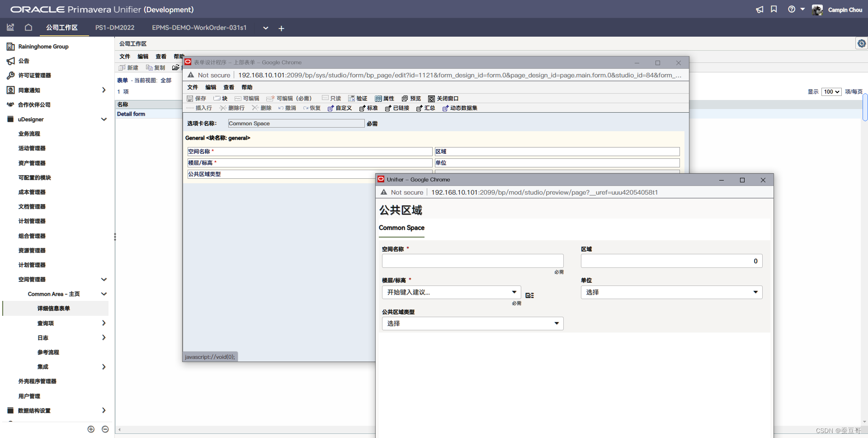868x438 pixels.
Task: Collapse the Common Area - 主页 node
Action: 104,294
